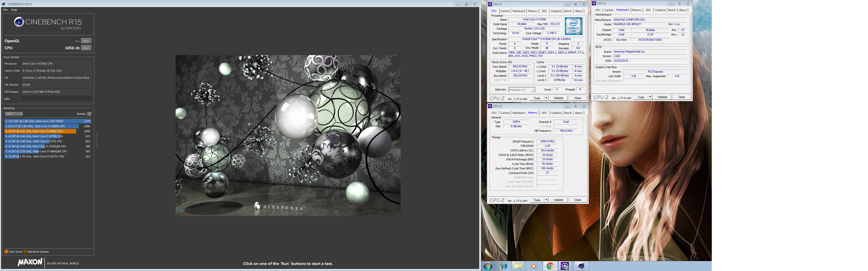Image resolution: width=868 pixels, height=271 pixels.
Task: Open the Help menu in Cinebench
Action: click(14, 10)
